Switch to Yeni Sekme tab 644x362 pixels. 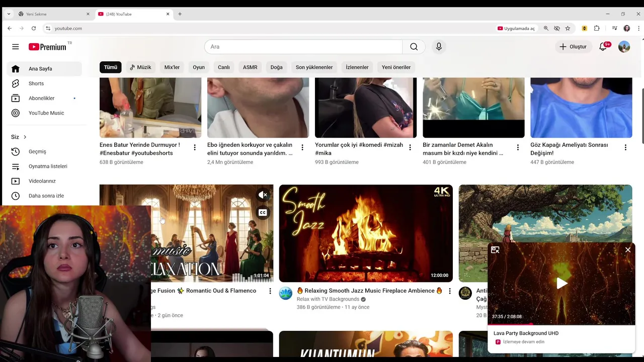coord(53,14)
